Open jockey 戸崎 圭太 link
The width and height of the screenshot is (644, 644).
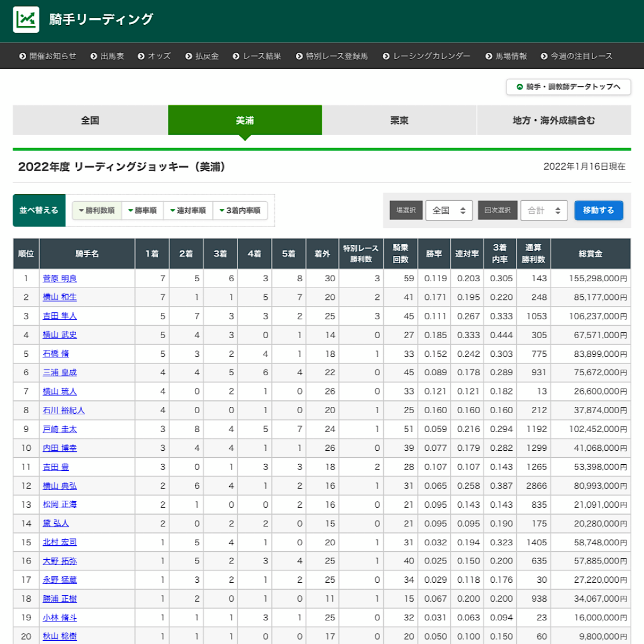60,429
